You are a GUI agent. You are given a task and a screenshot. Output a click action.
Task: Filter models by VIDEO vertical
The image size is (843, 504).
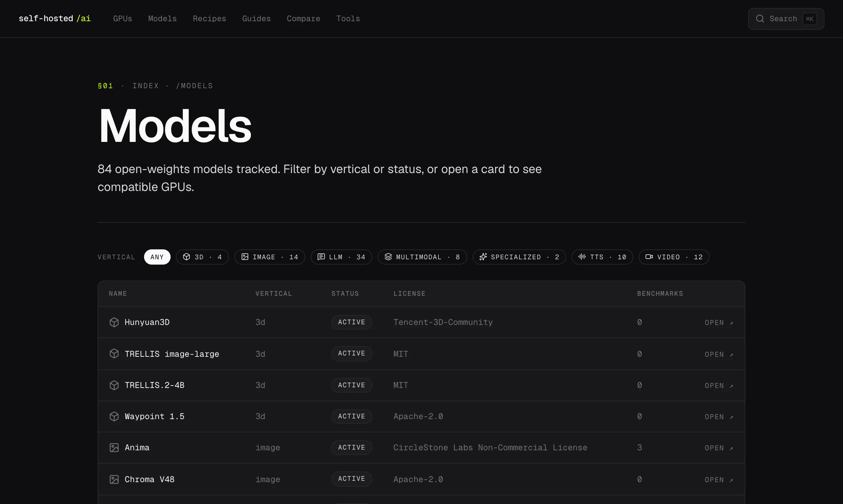tap(674, 257)
